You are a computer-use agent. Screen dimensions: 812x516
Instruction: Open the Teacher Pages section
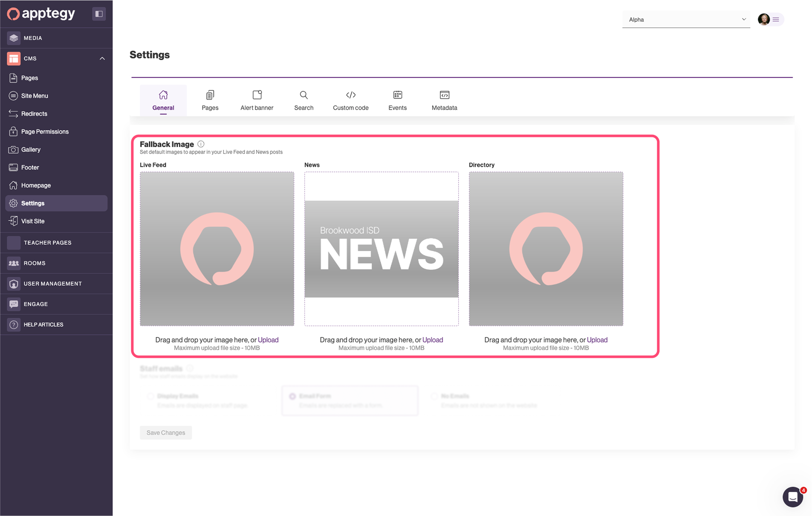(56, 243)
